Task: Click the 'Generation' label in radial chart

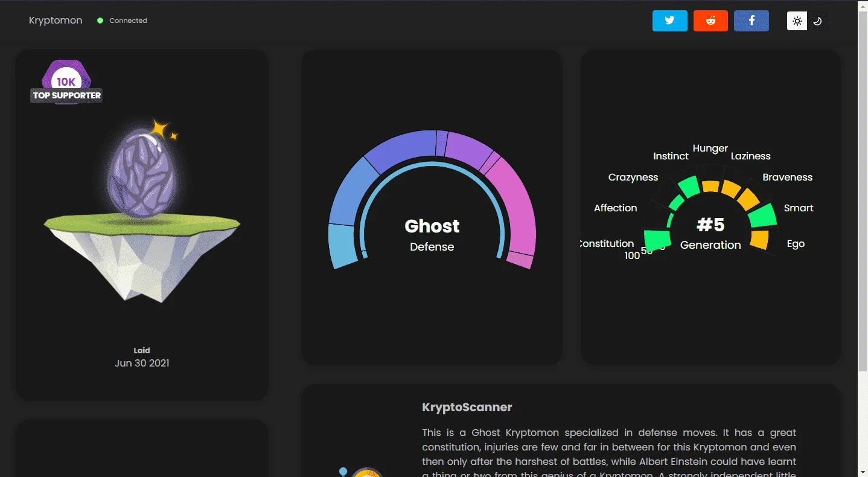Action: click(710, 245)
